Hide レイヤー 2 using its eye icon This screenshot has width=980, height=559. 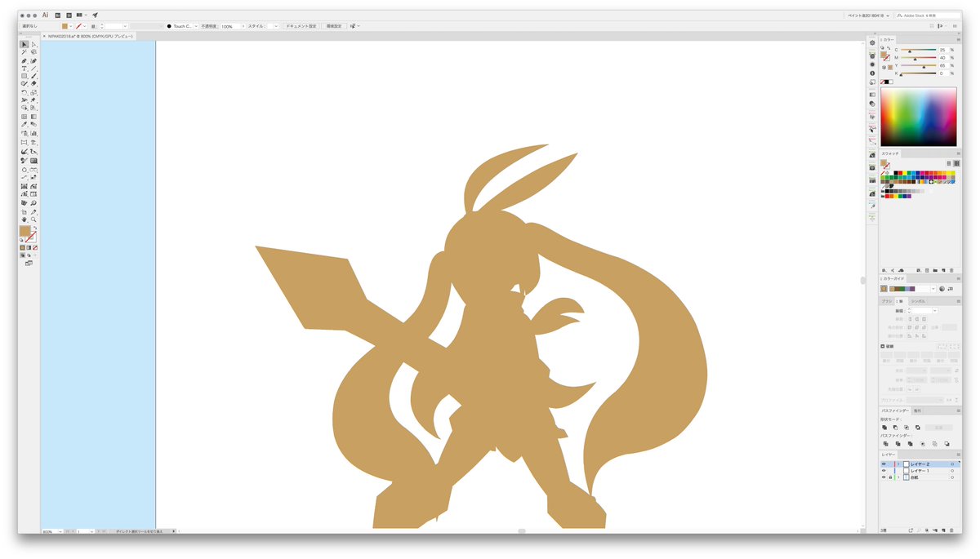[884, 464]
